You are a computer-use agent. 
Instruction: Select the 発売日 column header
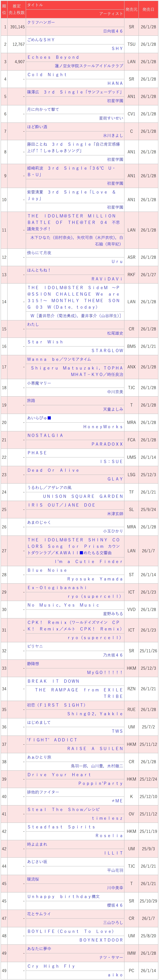pyautogui.click(x=148, y=9)
